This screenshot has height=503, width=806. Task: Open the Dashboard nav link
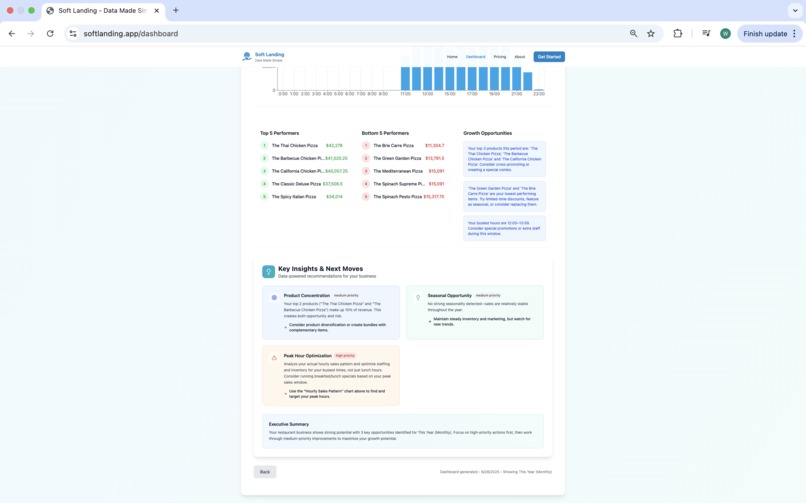click(475, 57)
